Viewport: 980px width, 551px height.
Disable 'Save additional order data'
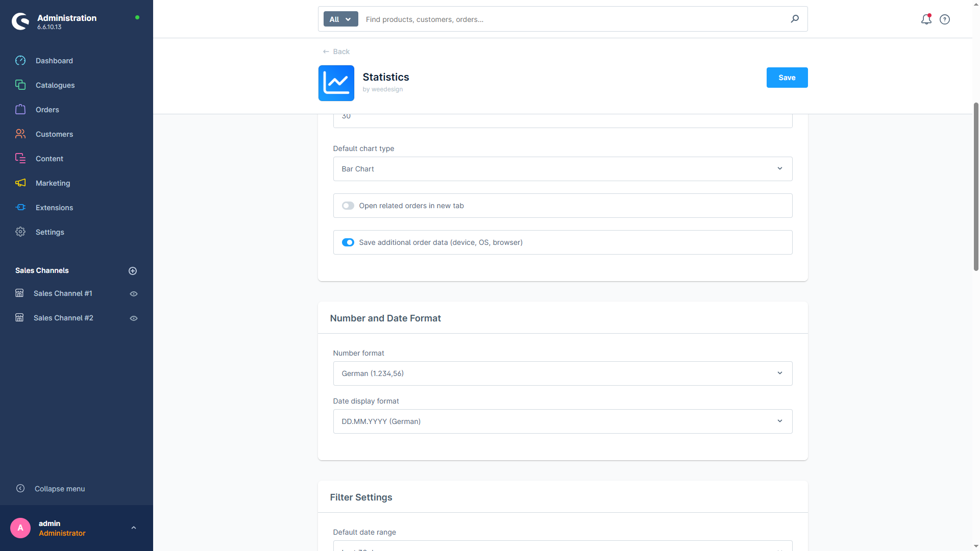click(x=348, y=242)
